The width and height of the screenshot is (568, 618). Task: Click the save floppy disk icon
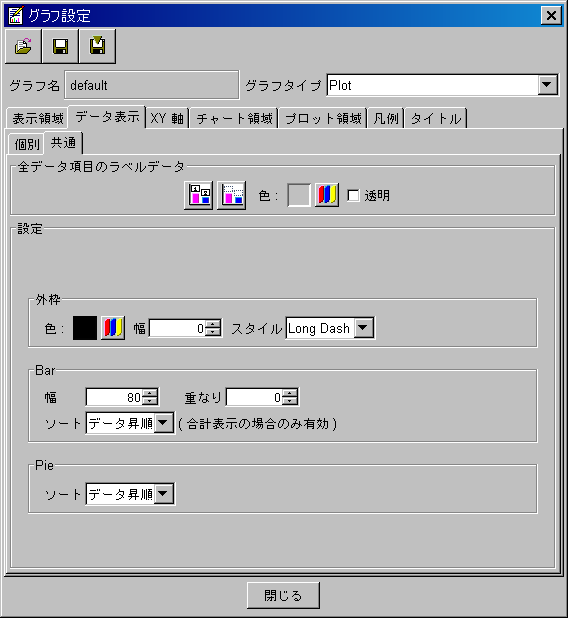click(60, 46)
